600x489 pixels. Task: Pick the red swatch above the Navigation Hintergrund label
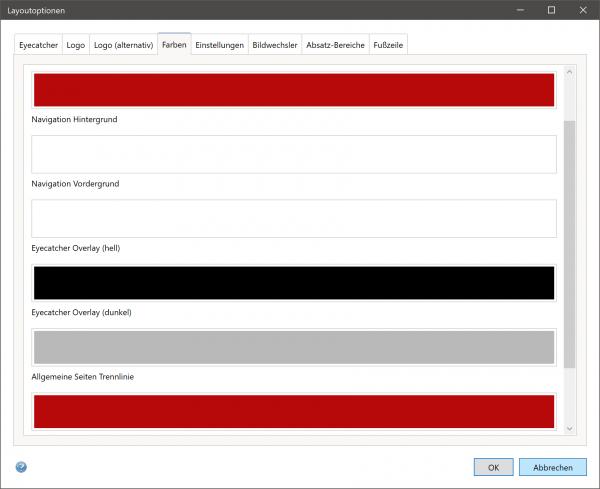294,90
